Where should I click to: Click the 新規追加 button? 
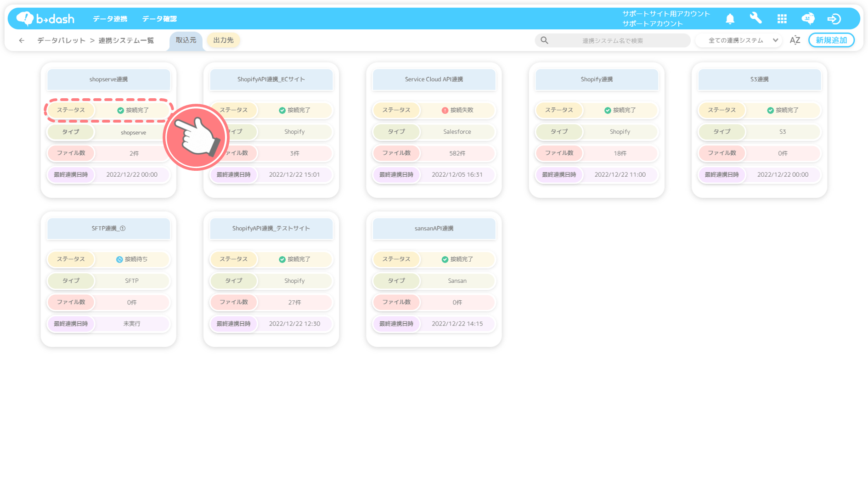click(x=831, y=40)
